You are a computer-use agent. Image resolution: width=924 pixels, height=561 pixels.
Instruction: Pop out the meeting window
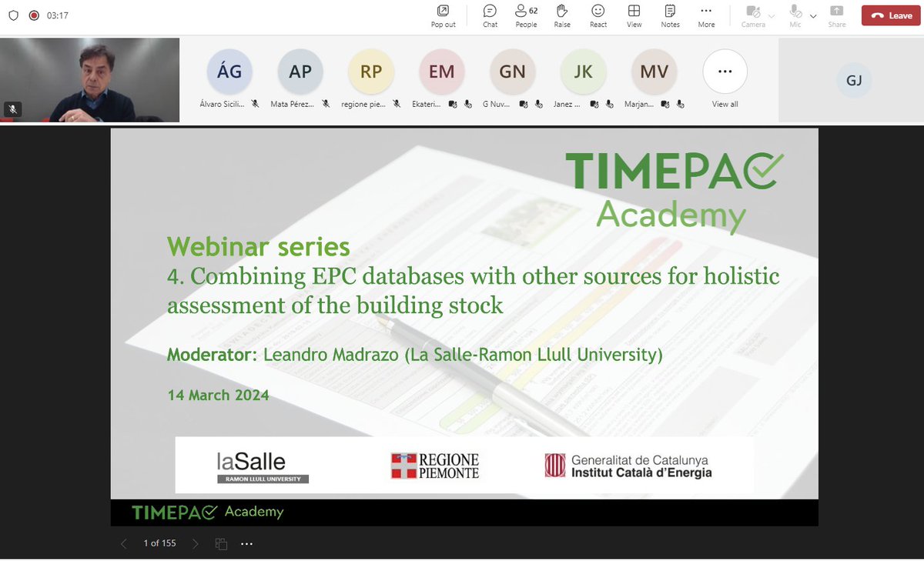click(443, 15)
